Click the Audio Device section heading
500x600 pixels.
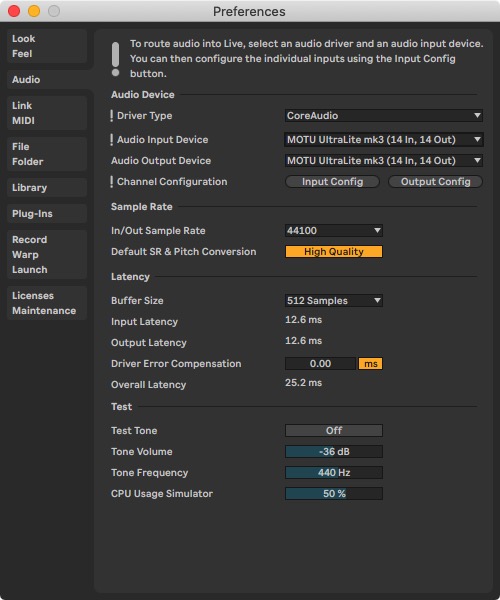[x=143, y=95]
